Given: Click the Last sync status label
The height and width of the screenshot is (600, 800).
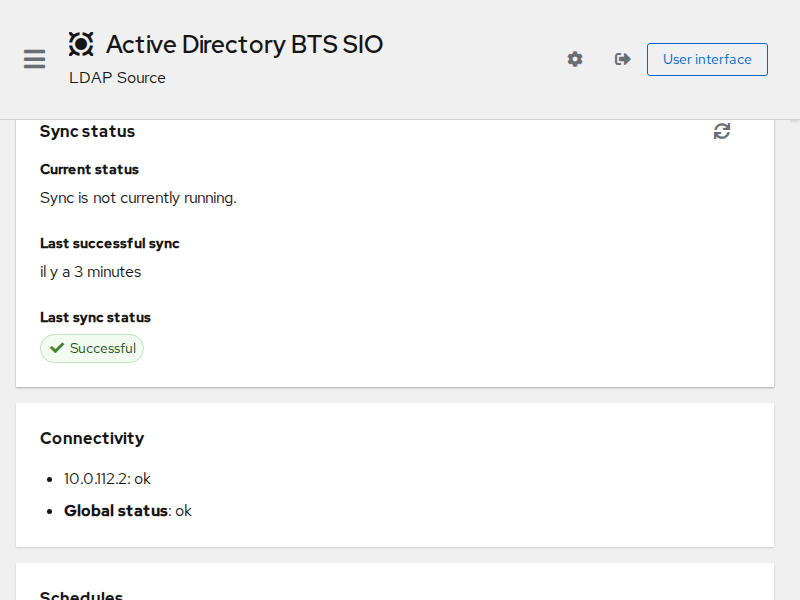Looking at the screenshot, I should 95,317.
